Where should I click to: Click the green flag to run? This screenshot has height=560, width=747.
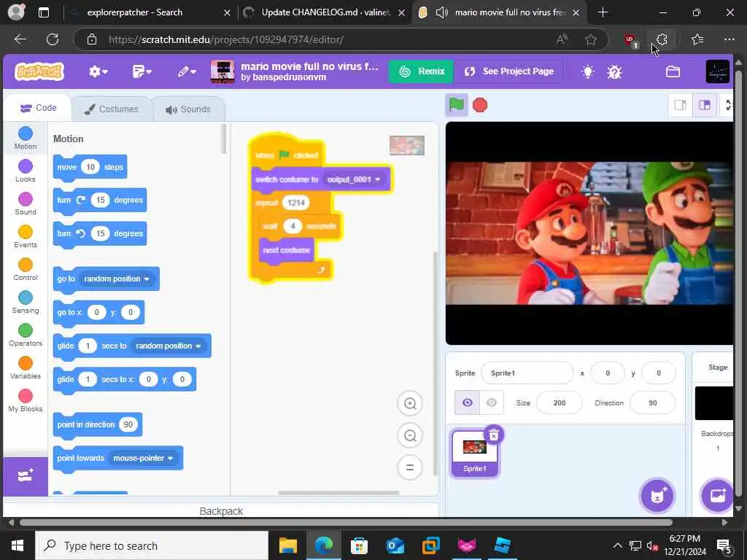click(456, 105)
